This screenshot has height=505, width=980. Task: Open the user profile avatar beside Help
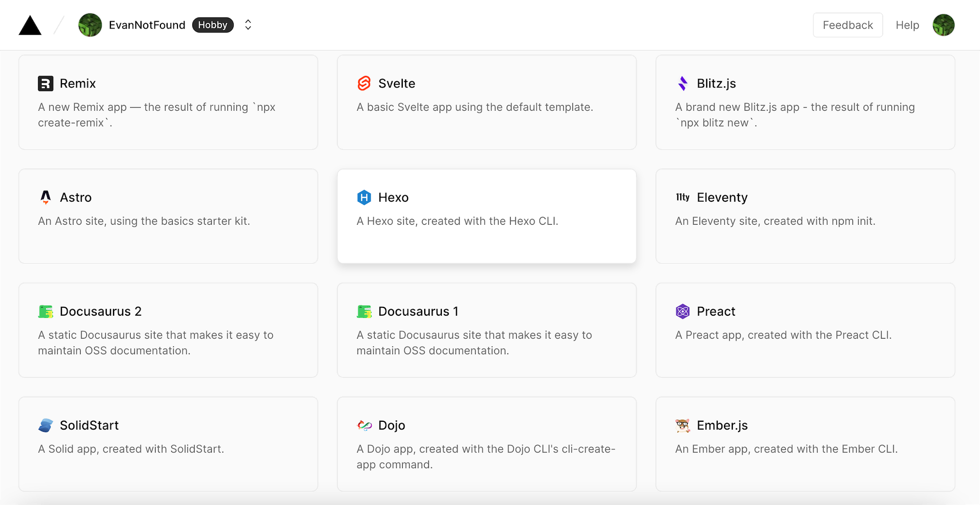click(944, 25)
